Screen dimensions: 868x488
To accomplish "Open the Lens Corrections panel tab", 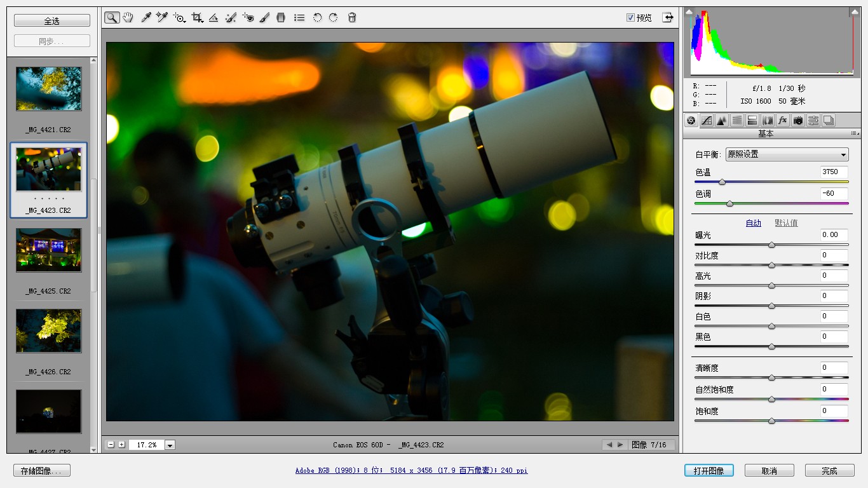I will (x=768, y=120).
